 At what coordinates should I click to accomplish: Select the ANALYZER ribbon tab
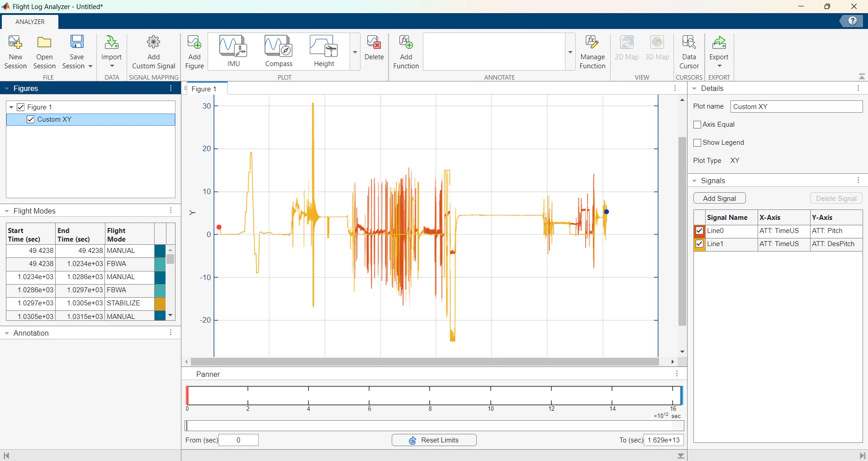(x=30, y=22)
